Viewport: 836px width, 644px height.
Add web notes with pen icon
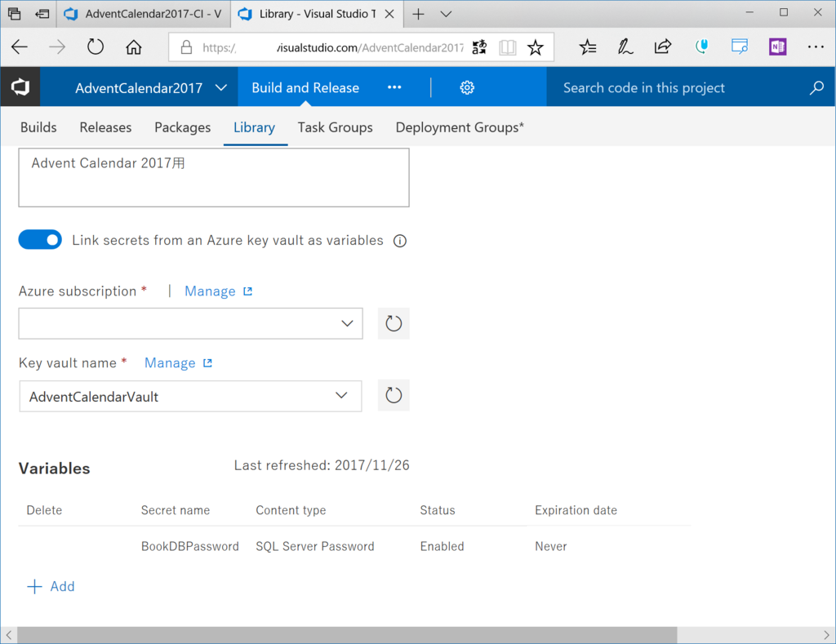tap(625, 47)
